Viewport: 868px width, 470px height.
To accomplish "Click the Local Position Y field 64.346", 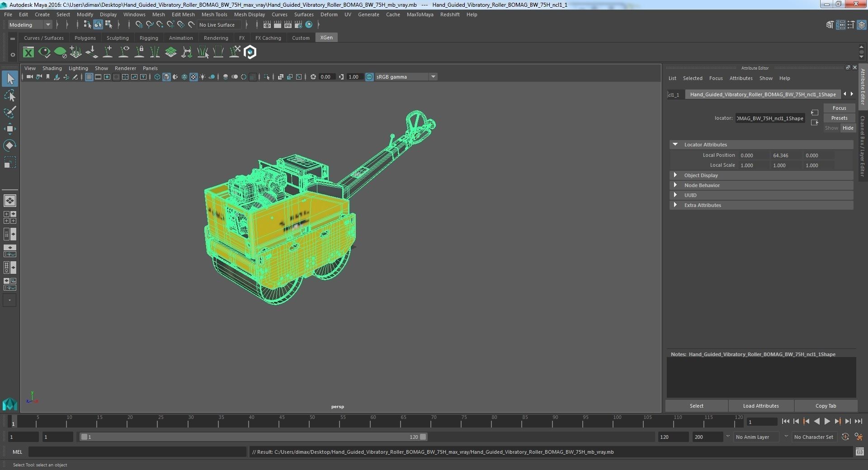I will 787,155.
